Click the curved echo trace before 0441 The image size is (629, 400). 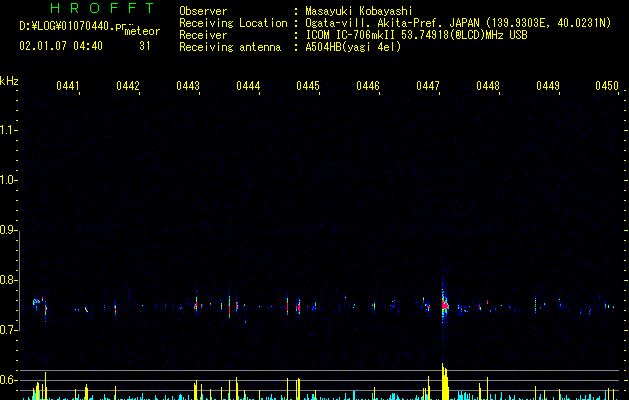point(37,302)
